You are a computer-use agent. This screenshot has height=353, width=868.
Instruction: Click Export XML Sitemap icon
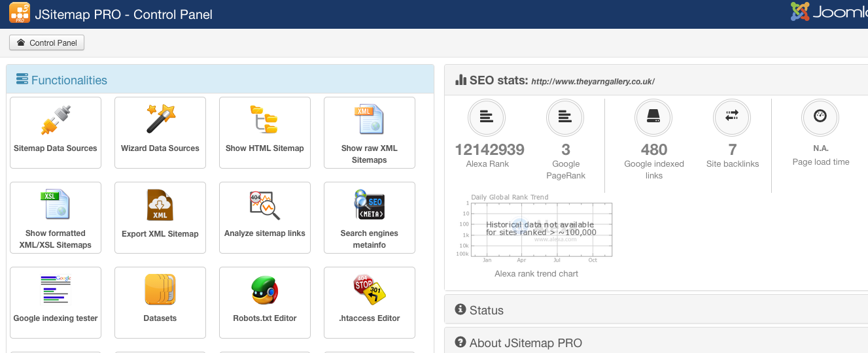[160, 205]
